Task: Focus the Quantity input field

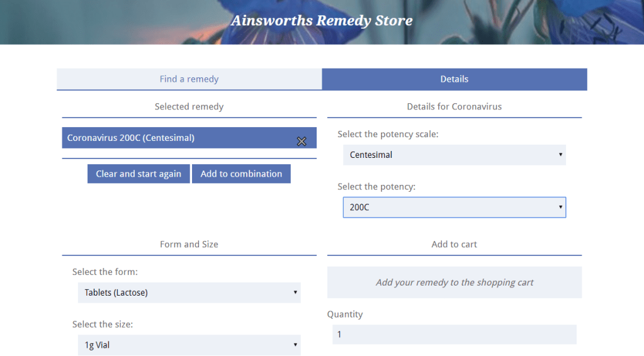Action: [x=454, y=335]
